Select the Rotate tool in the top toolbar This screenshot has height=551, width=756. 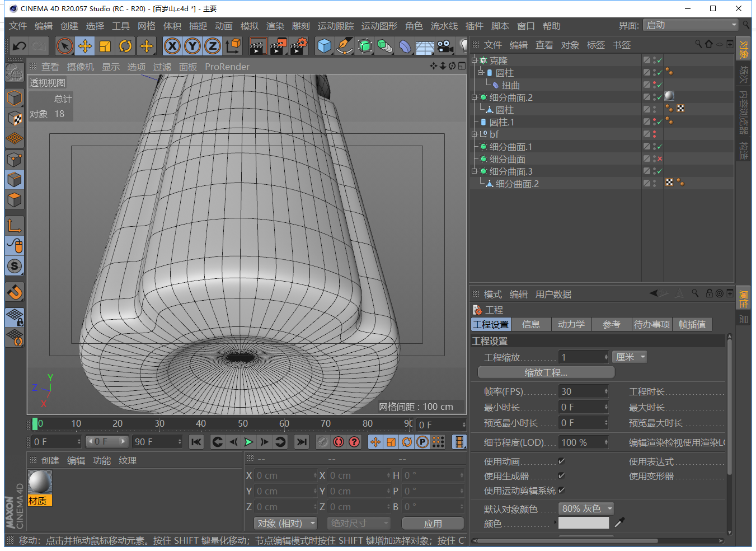[x=125, y=46]
